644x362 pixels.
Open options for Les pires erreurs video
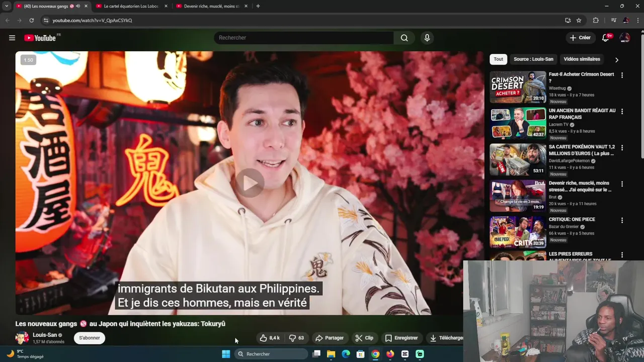coord(622,255)
